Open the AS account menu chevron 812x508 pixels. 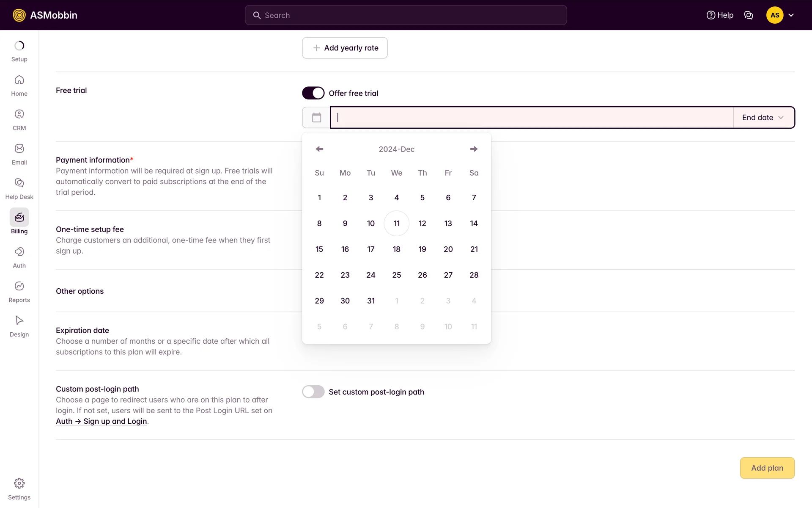[791, 15]
